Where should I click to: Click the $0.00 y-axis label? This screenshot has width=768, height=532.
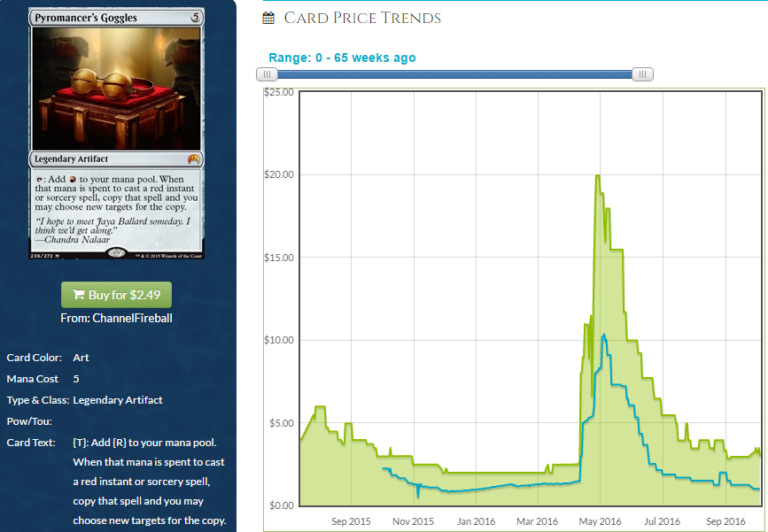coord(282,505)
